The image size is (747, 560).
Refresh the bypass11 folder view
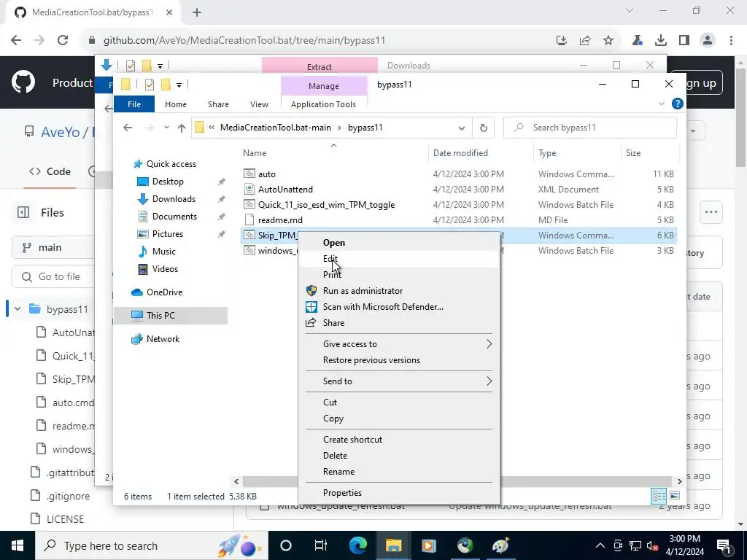click(x=483, y=128)
